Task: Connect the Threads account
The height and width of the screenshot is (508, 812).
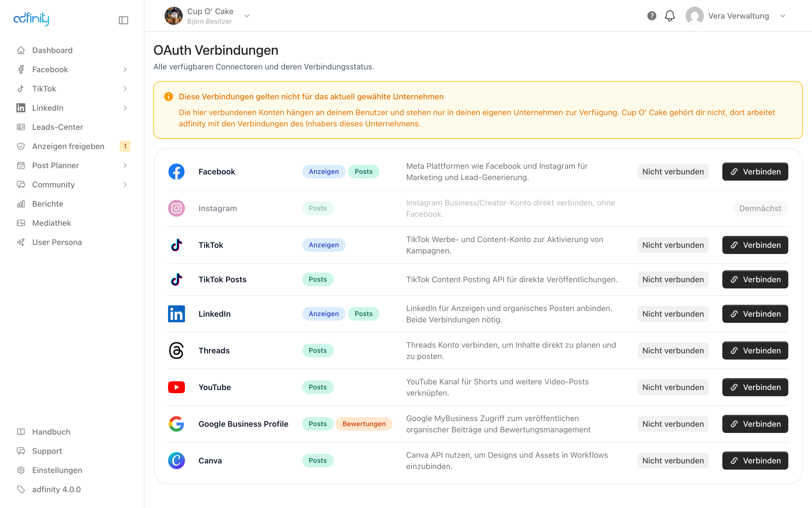Action: [x=755, y=351]
